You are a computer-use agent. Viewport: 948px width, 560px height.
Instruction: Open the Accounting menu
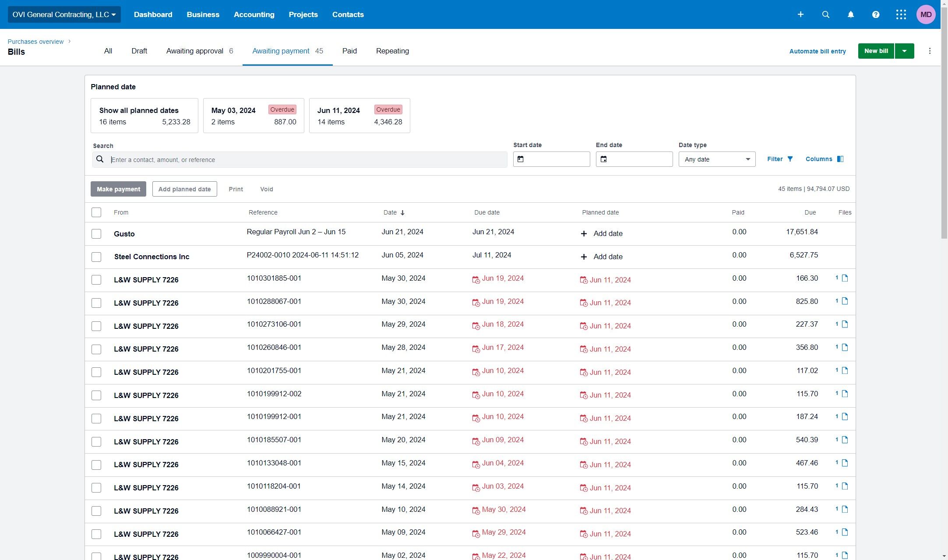coord(254,14)
